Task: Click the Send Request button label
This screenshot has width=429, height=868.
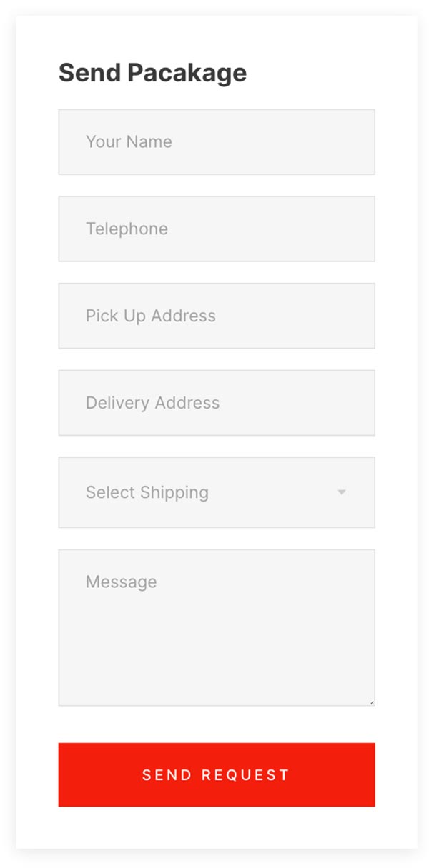Action: [216, 775]
